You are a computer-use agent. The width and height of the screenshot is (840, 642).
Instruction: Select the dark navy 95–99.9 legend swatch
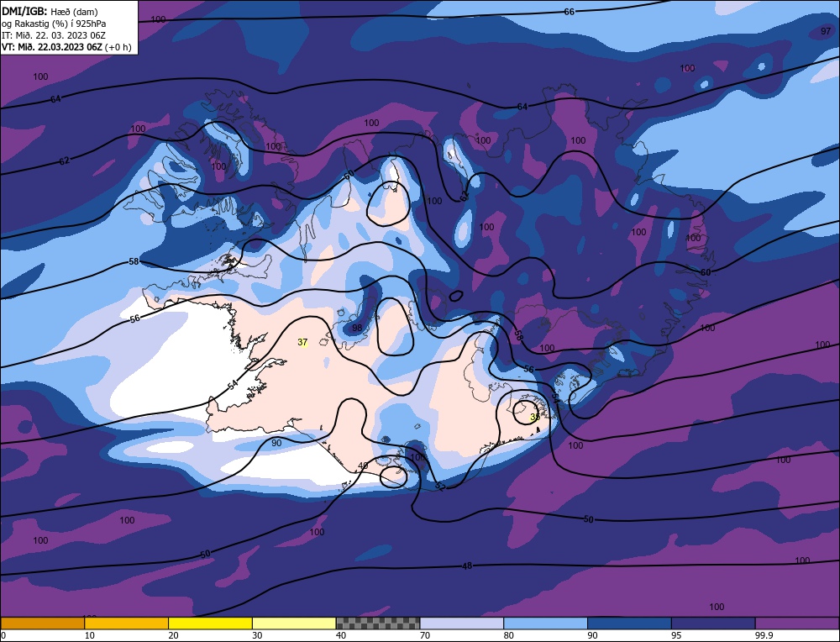713,623
